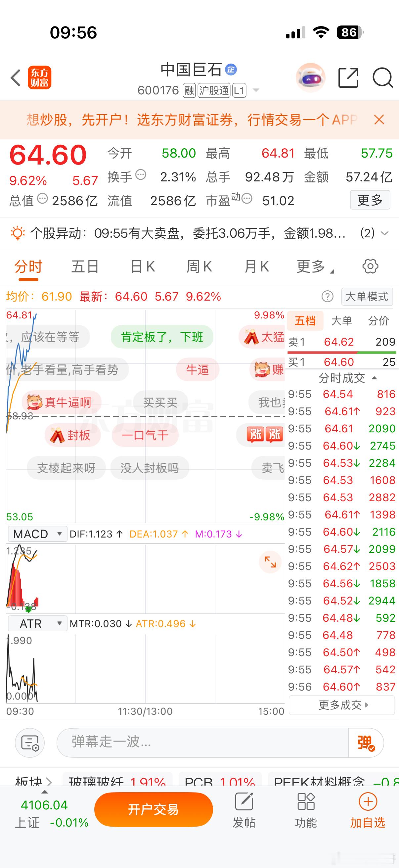Tap the 卖1 64.62 order row
The image size is (399, 868).
coord(342,342)
